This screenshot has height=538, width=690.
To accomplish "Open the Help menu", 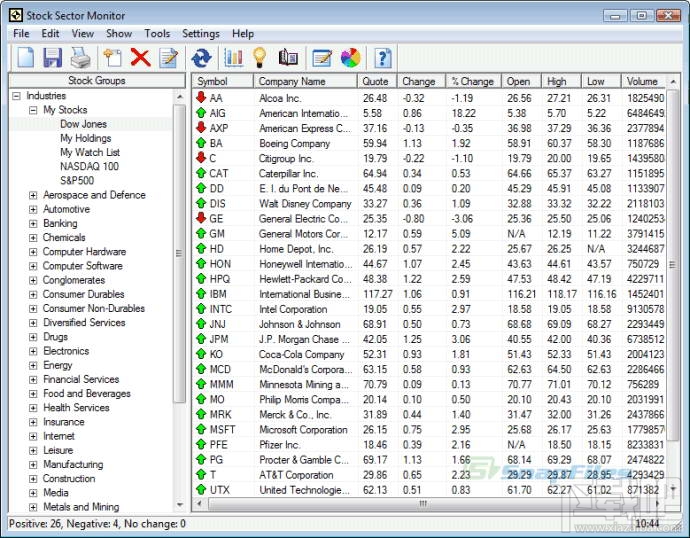I will click(x=243, y=33).
